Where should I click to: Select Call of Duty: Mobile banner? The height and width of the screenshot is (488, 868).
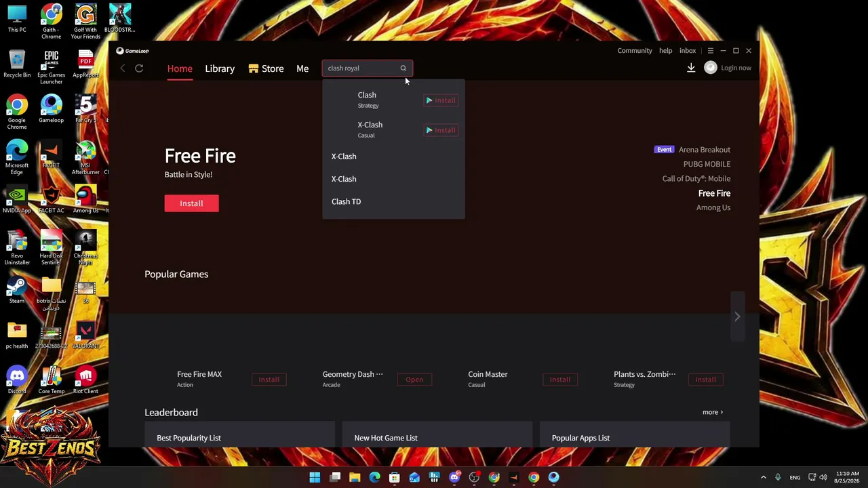pyautogui.click(x=696, y=179)
